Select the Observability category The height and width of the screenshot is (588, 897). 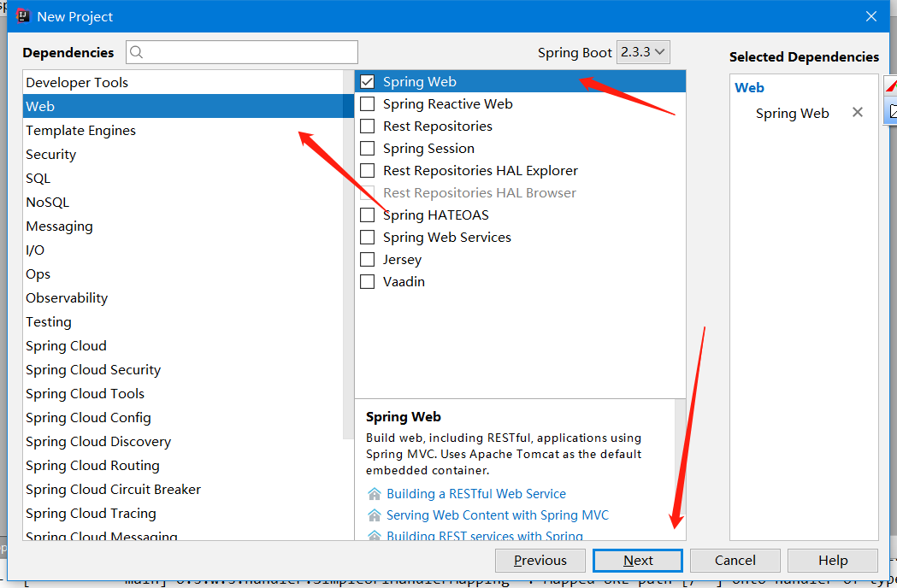tap(183, 298)
